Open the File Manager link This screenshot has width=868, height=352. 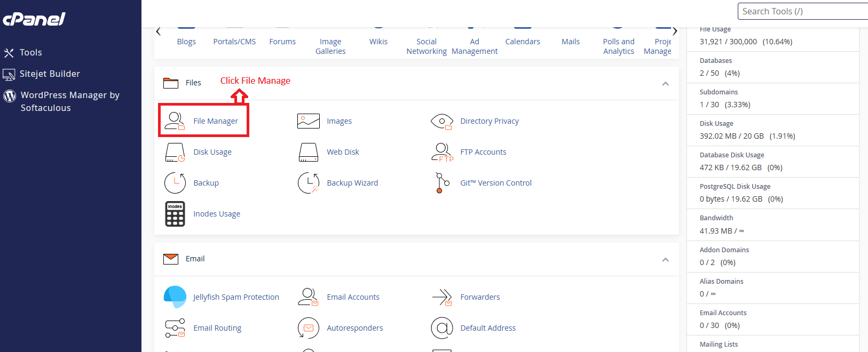pos(216,121)
